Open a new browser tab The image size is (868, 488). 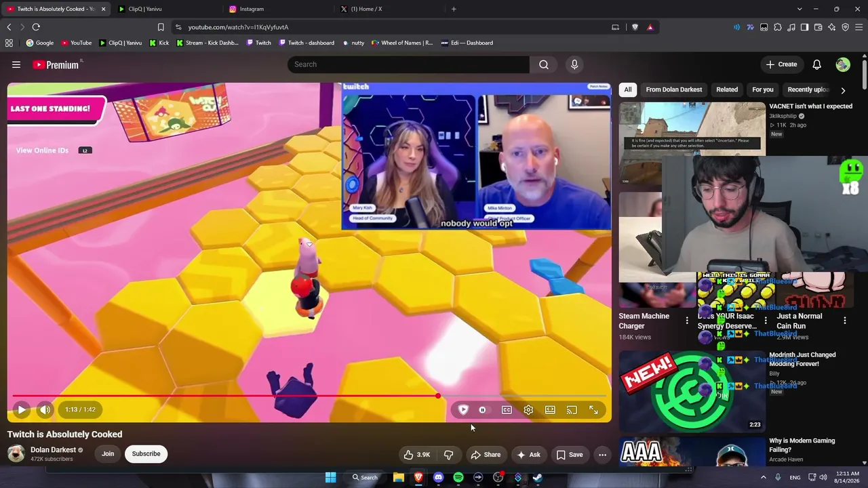click(x=454, y=9)
